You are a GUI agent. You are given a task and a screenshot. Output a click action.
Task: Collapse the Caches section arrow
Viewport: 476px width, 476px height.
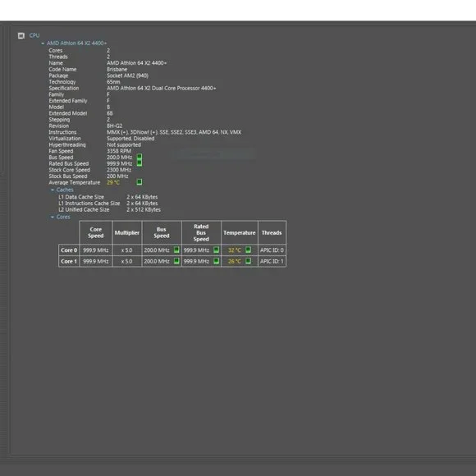point(53,190)
